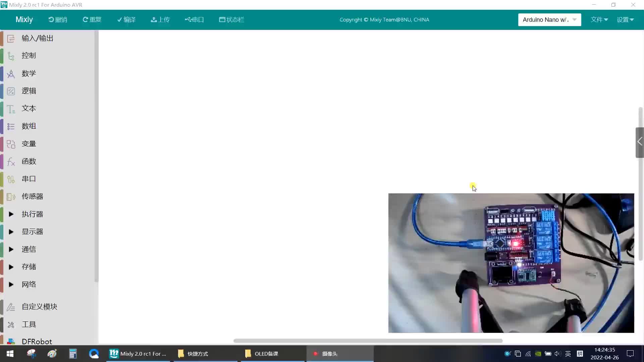Open the Arduino Nano board dropdown
644x362 pixels.
(x=549, y=20)
